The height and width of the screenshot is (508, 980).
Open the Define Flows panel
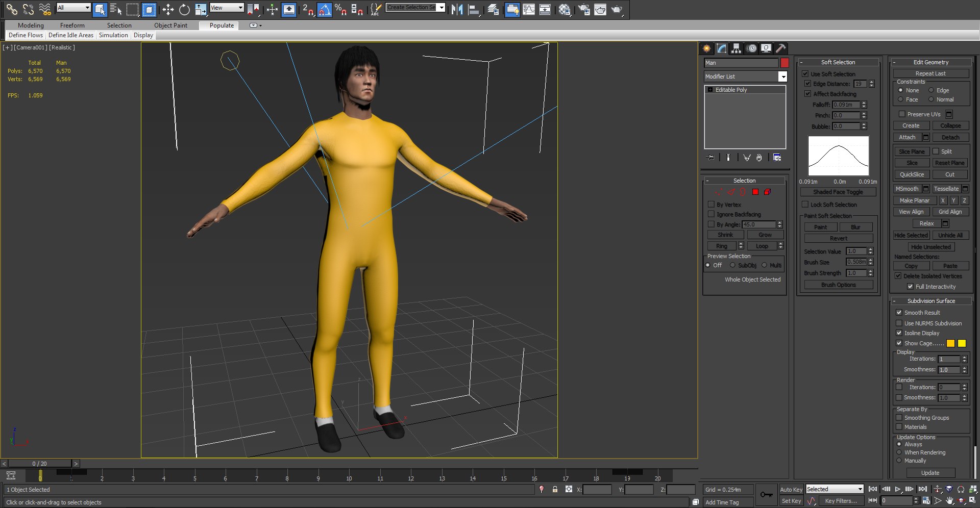click(26, 35)
